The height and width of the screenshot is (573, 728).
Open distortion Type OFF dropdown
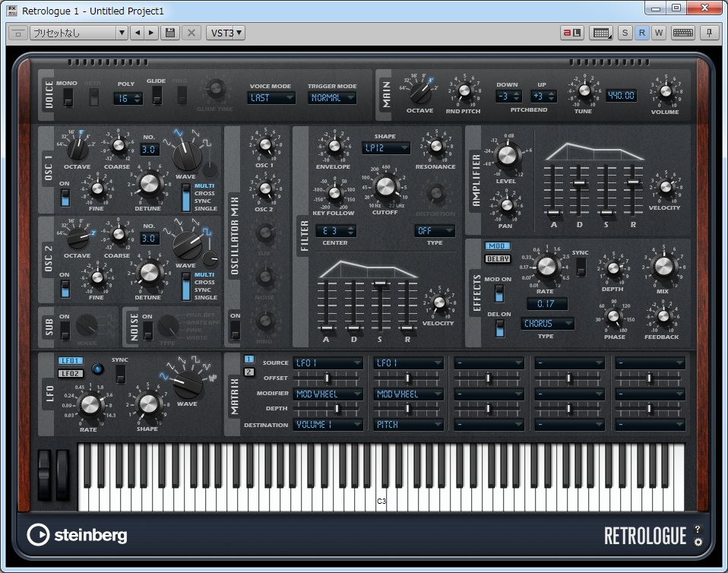pyautogui.click(x=435, y=231)
